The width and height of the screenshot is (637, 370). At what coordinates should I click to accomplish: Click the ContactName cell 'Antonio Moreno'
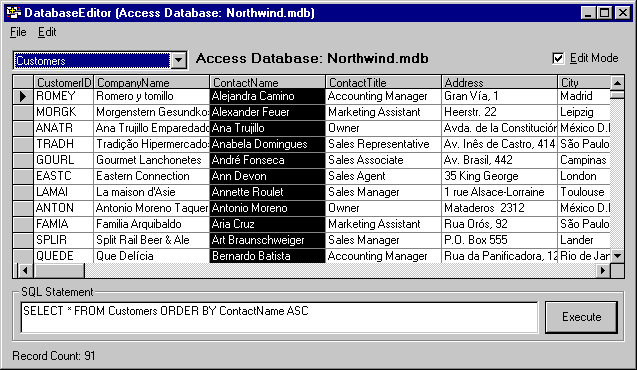(267, 208)
